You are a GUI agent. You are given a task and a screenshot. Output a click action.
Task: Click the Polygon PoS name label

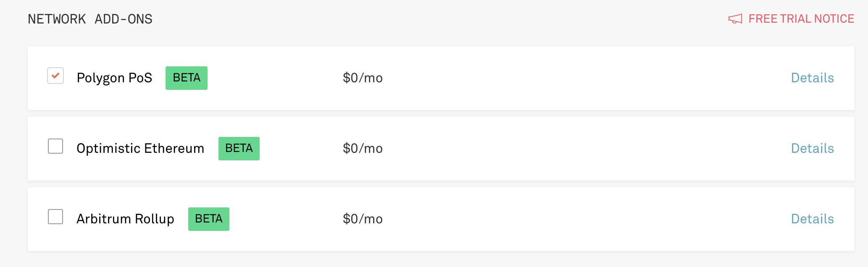pyautogui.click(x=114, y=78)
